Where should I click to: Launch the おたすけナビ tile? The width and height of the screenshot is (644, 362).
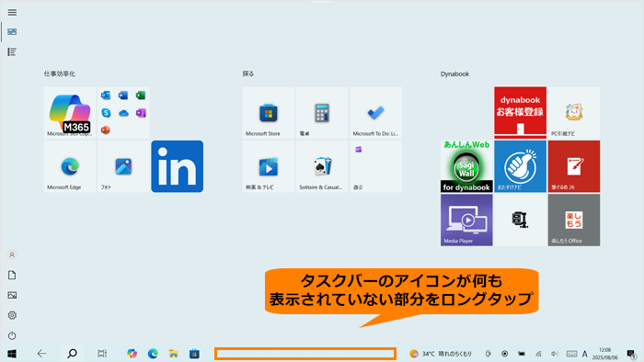[x=521, y=166]
